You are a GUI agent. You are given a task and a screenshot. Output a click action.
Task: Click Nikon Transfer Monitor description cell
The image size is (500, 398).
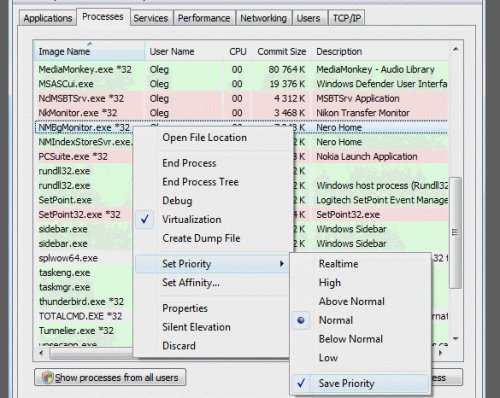tap(363, 113)
